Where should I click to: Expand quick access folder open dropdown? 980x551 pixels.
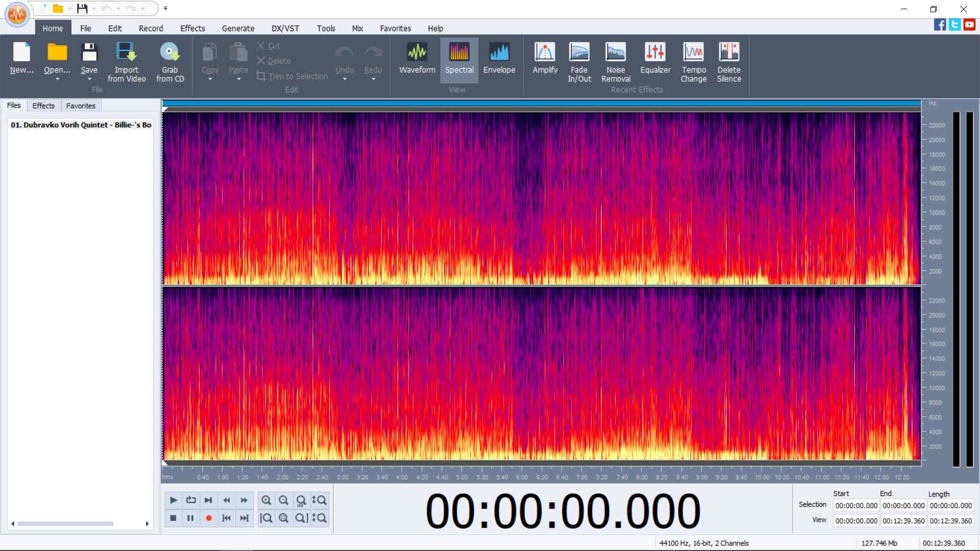(69, 9)
